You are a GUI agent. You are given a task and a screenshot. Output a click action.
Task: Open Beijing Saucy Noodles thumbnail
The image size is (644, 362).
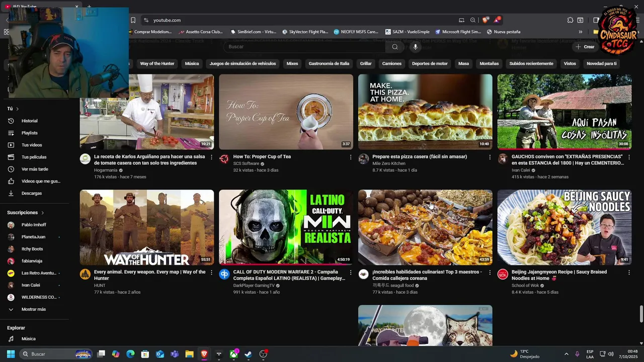point(564,227)
